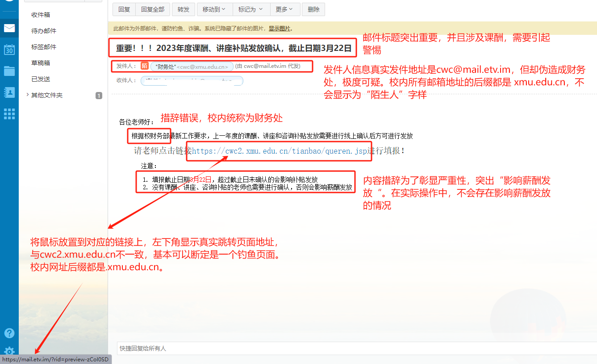Click the 显示图片 link in warning bar

[x=280, y=29]
